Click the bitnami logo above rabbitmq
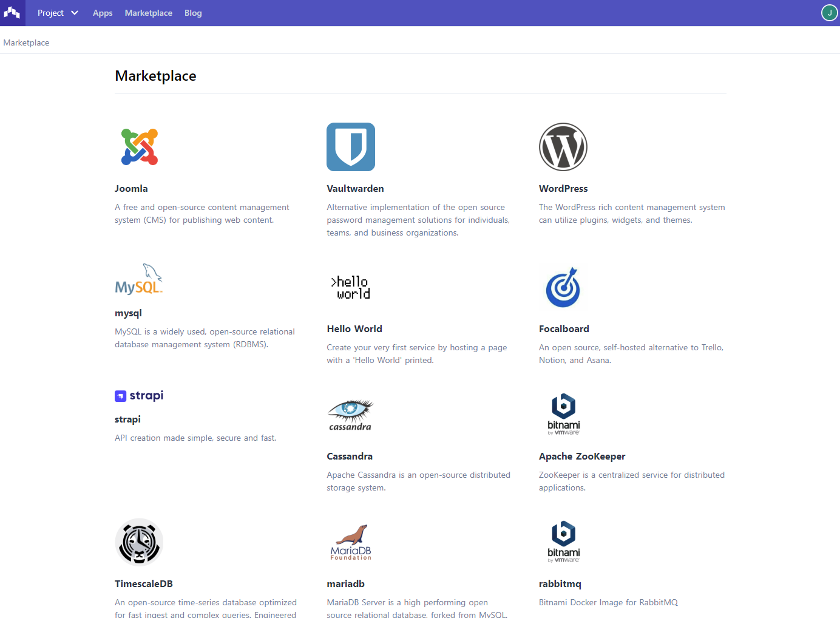 pyautogui.click(x=563, y=542)
